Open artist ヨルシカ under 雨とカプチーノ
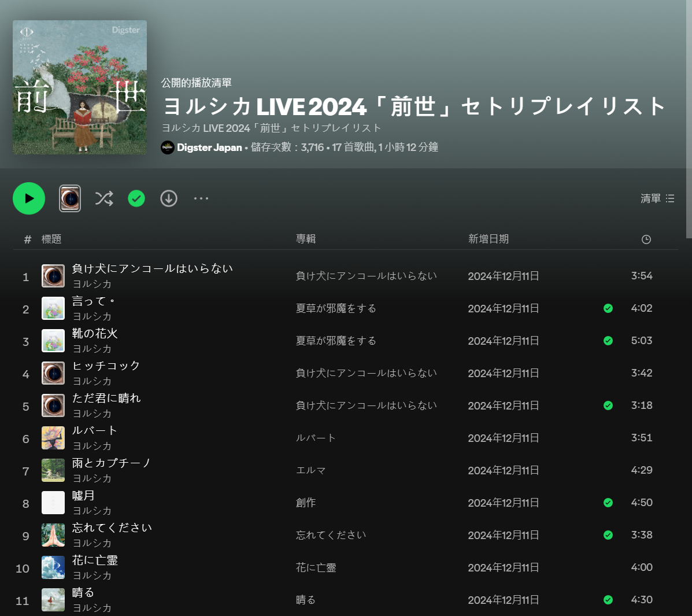The image size is (692, 616). click(x=92, y=478)
